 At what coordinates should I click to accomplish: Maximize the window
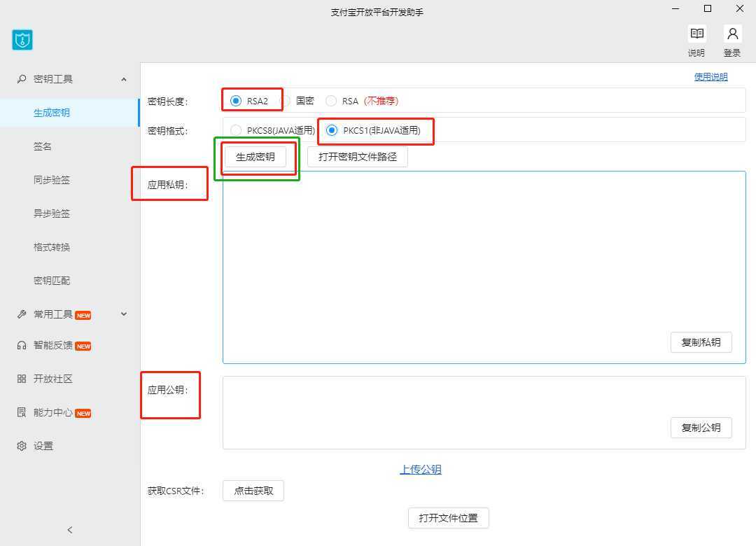(x=708, y=8)
